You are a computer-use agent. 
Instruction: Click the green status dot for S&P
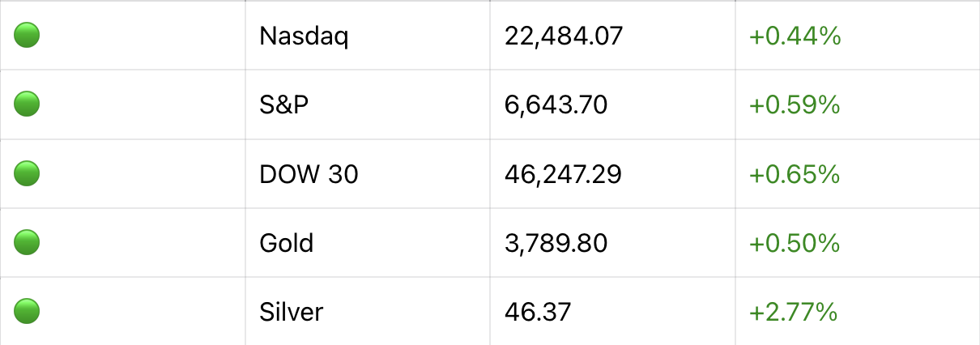[27, 104]
